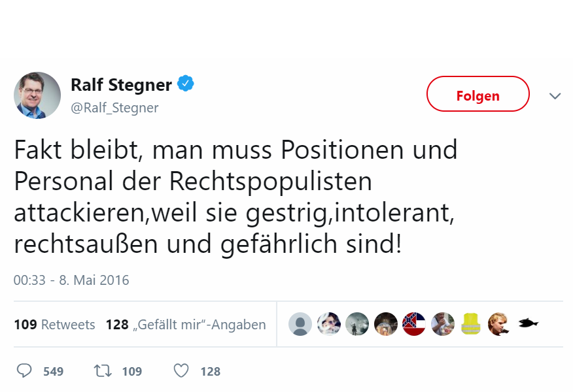Click the blue verified badge
The width and height of the screenshot is (573, 392).
[x=186, y=84]
